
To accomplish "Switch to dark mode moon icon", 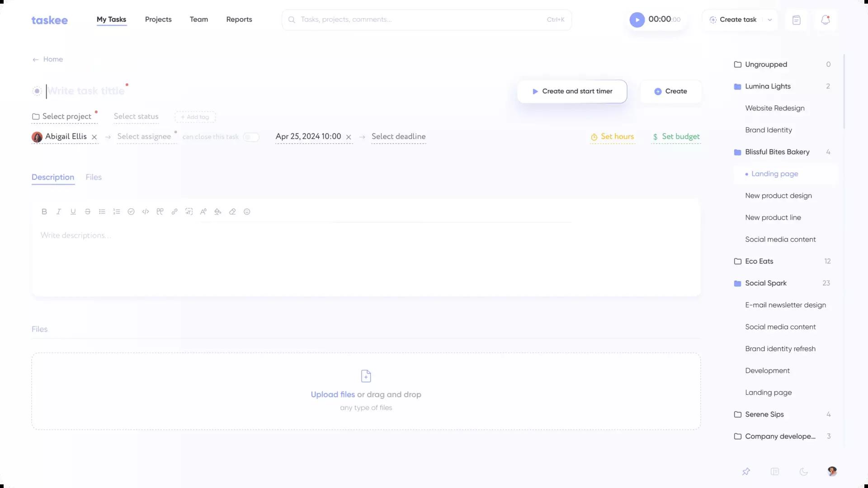I will tap(803, 472).
